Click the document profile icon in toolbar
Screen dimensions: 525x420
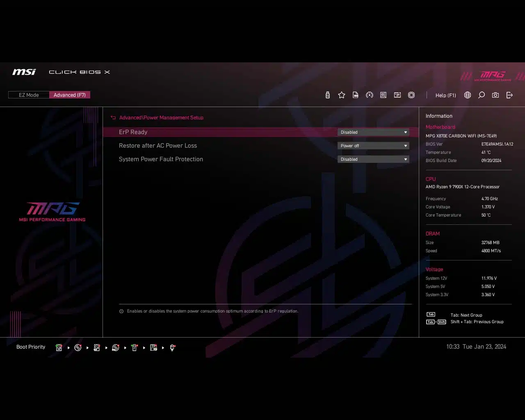[356, 95]
